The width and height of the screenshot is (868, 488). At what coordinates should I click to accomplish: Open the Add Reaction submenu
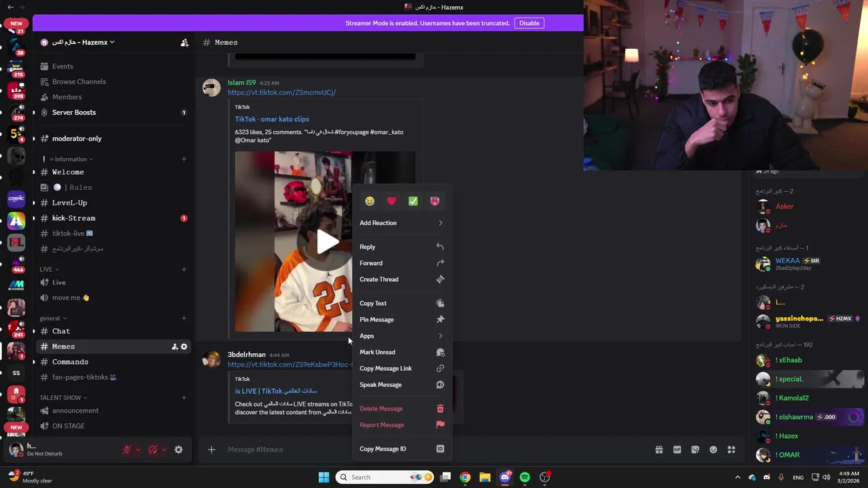pos(401,223)
